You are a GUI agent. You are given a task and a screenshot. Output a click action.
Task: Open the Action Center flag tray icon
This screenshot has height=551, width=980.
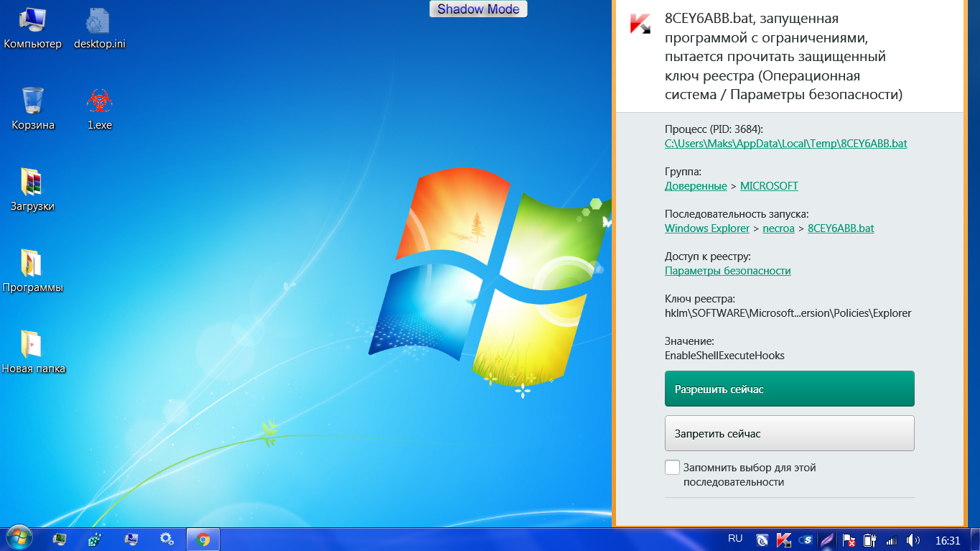tap(849, 540)
